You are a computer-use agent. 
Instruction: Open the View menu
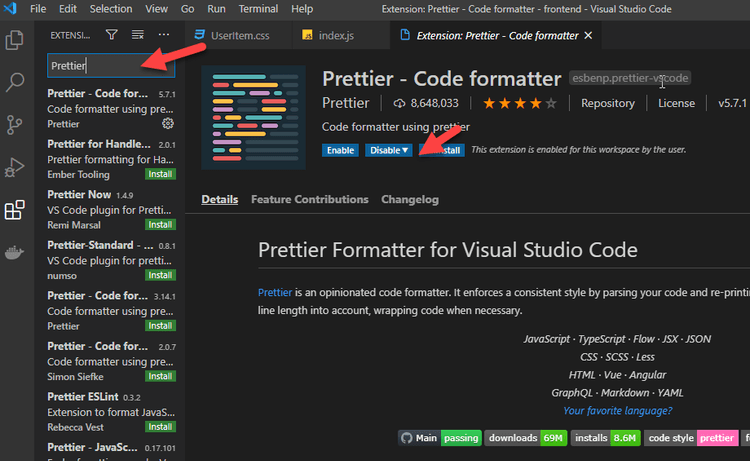[x=156, y=9]
